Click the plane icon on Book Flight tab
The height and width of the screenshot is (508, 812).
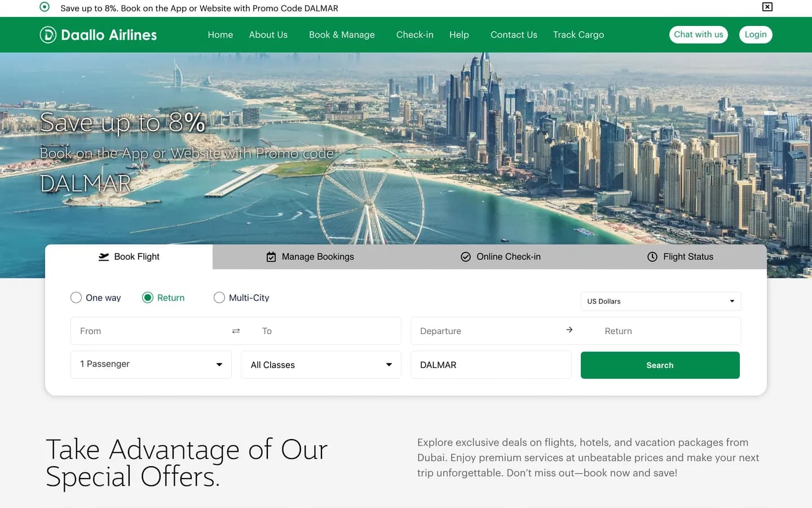(104, 257)
